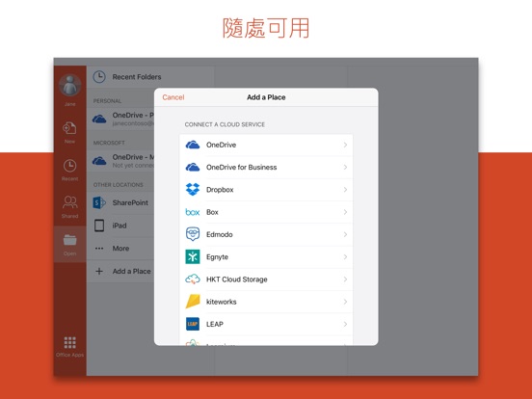Expand the Dropbox row chevron
Image resolution: width=532 pixels, height=399 pixels.
345,190
